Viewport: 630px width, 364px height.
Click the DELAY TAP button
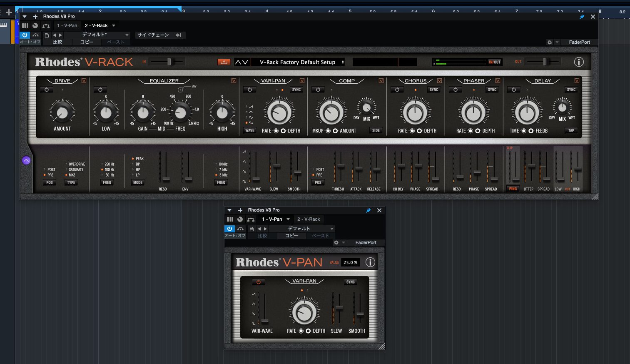click(x=571, y=130)
